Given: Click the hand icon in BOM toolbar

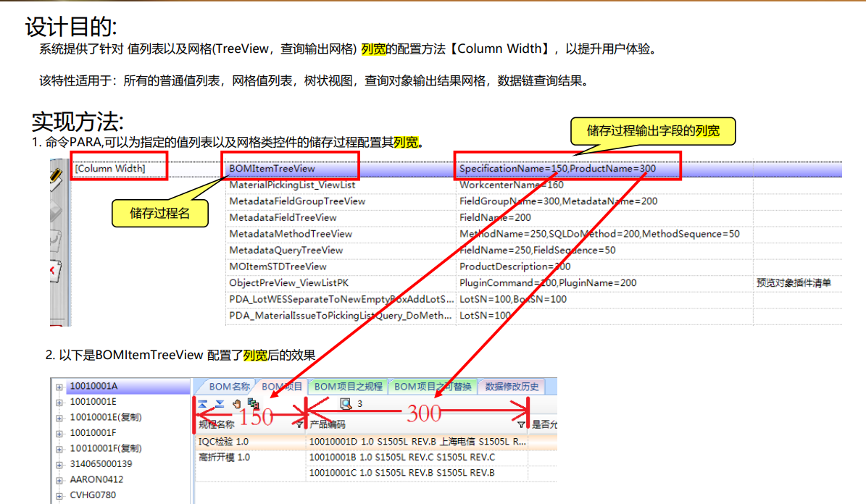Looking at the screenshot, I should [x=236, y=404].
